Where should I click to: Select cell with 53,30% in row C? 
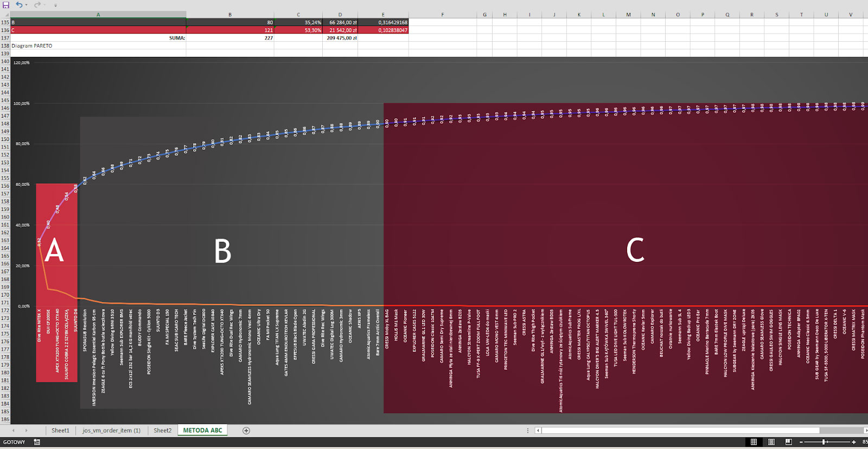298,30
